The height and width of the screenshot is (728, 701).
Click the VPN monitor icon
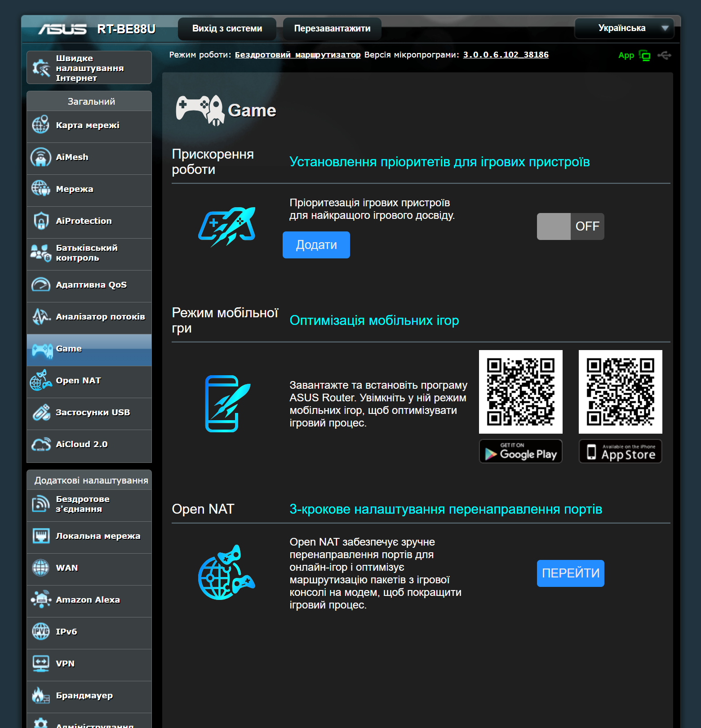coord(41,663)
